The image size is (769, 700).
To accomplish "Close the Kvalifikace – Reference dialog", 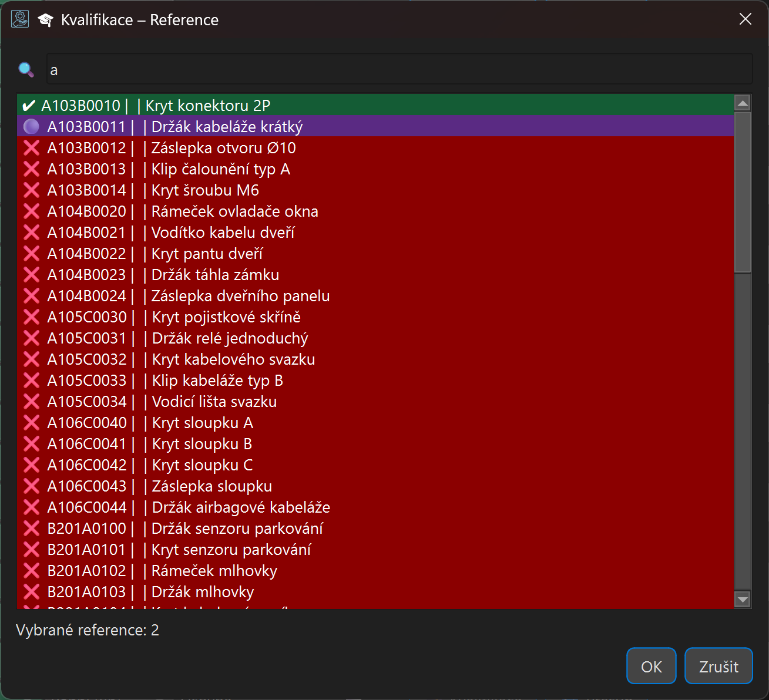I will click(745, 19).
